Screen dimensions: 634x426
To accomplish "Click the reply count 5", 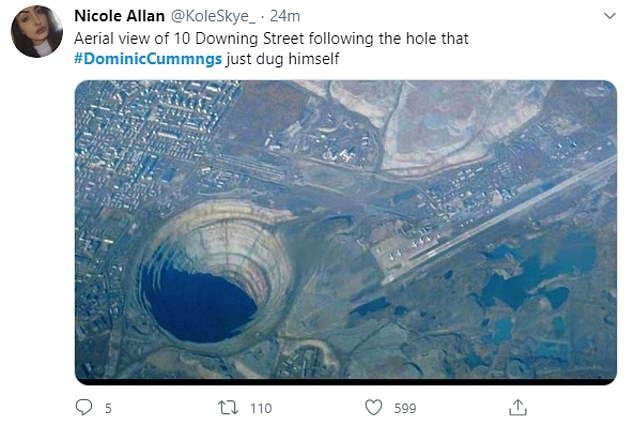I will 108,407.
